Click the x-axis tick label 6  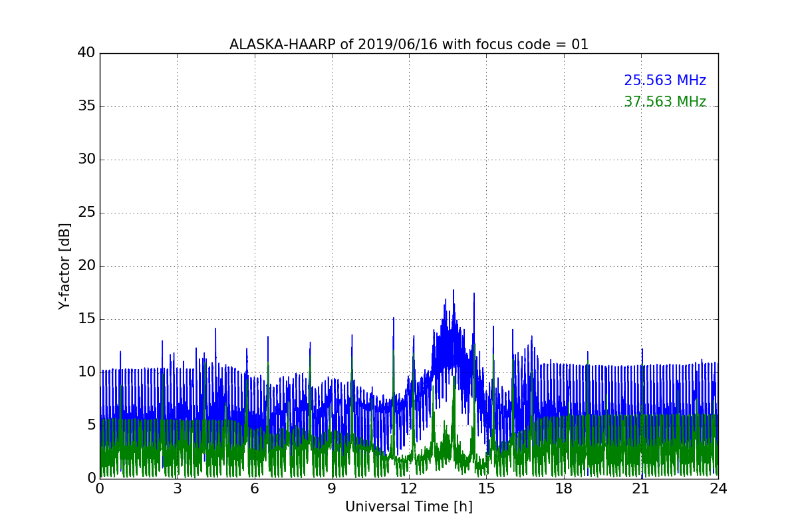(254, 488)
